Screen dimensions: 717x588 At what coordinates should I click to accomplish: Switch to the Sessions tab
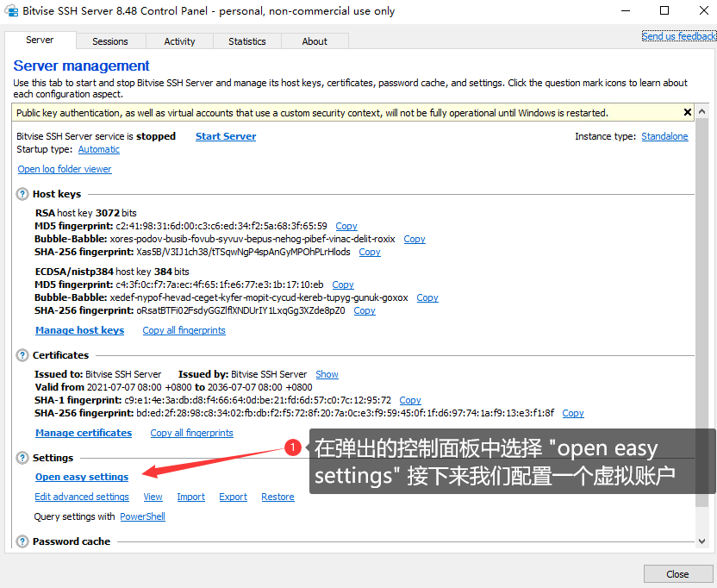coord(110,41)
